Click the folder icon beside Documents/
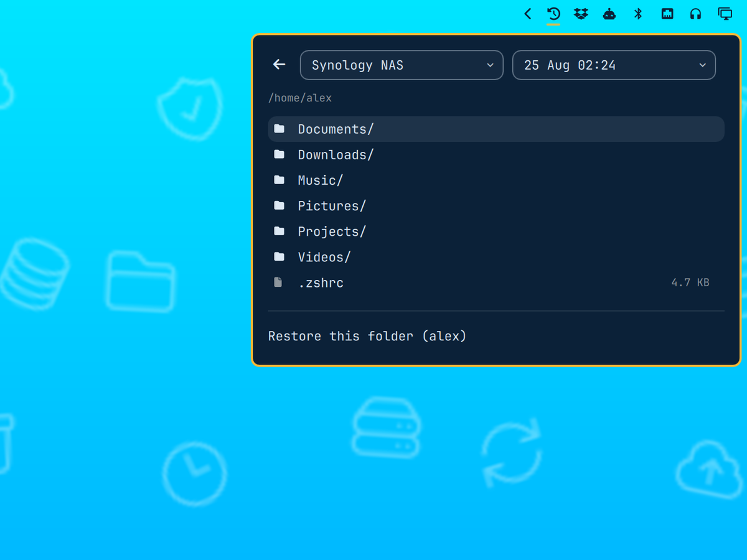Image resolution: width=747 pixels, height=560 pixels. [280, 129]
